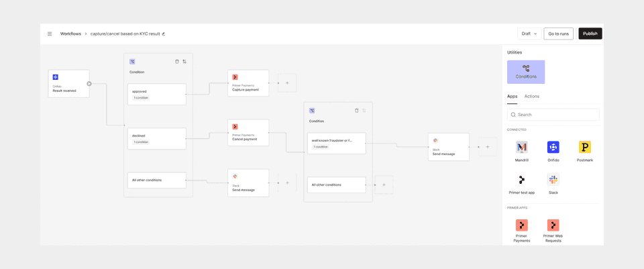Image resolution: width=644 pixels, height=269 pixels.
Task: Select the Conditions utility tile
Action: 526,72
